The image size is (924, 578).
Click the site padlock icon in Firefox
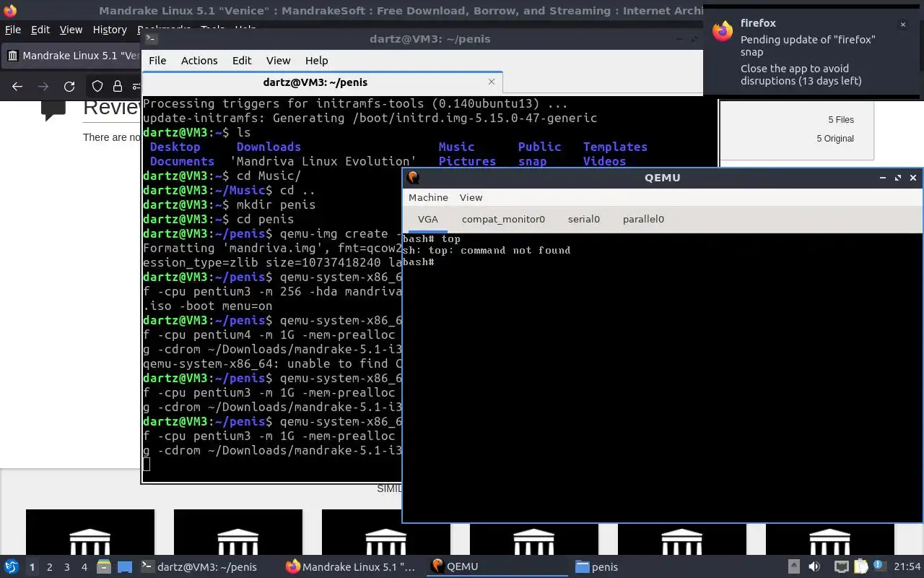tap(118, 87)
